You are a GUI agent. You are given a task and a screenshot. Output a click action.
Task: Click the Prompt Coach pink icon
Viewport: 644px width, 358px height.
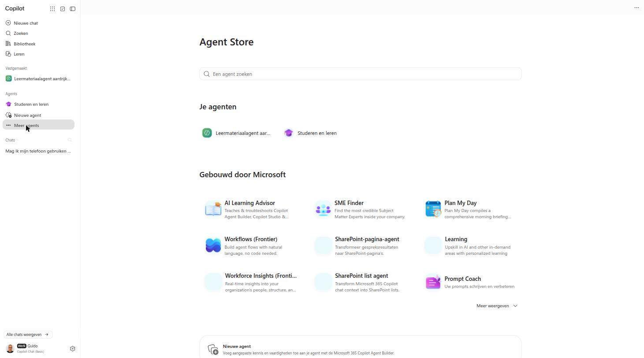(x=433, y=282)
